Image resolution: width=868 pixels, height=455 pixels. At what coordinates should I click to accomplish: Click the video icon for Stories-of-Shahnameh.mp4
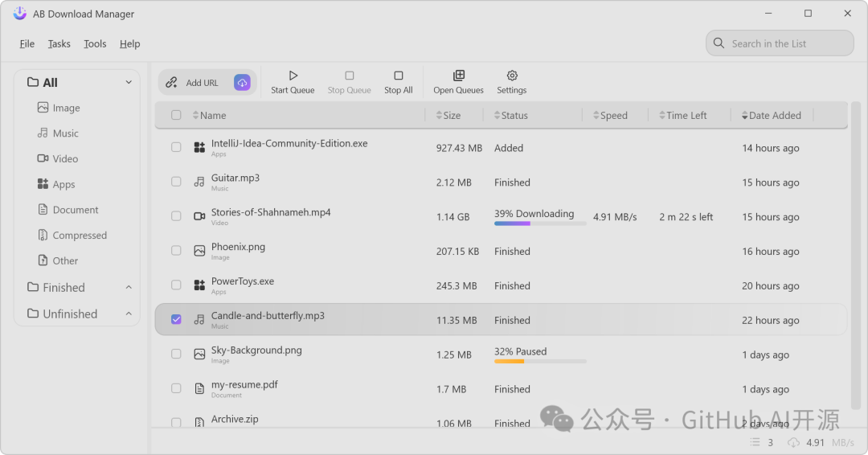coord(199,216)
